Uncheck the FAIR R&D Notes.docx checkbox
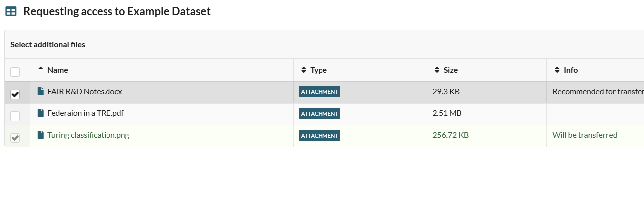The image size is (644, 210). click(15, 94)
